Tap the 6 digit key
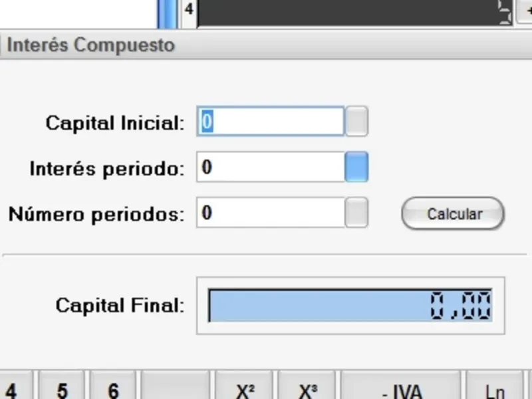The width and height of the screenshot is (532, 399). 113,388
